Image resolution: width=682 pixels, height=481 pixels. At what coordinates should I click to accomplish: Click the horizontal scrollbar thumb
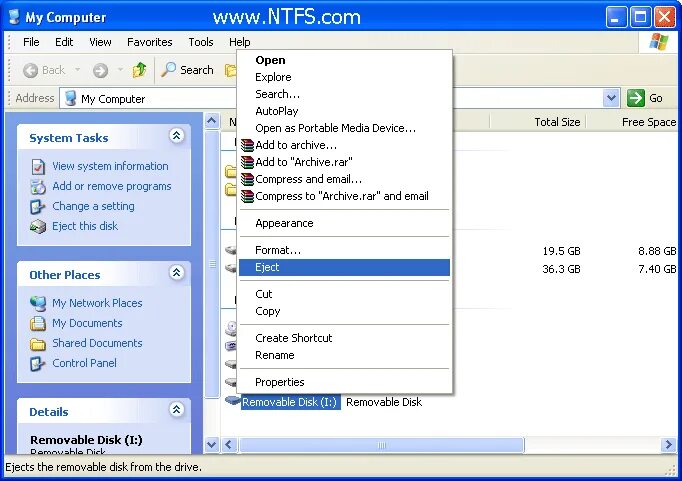pyautogui.click(x=381, y=445)
